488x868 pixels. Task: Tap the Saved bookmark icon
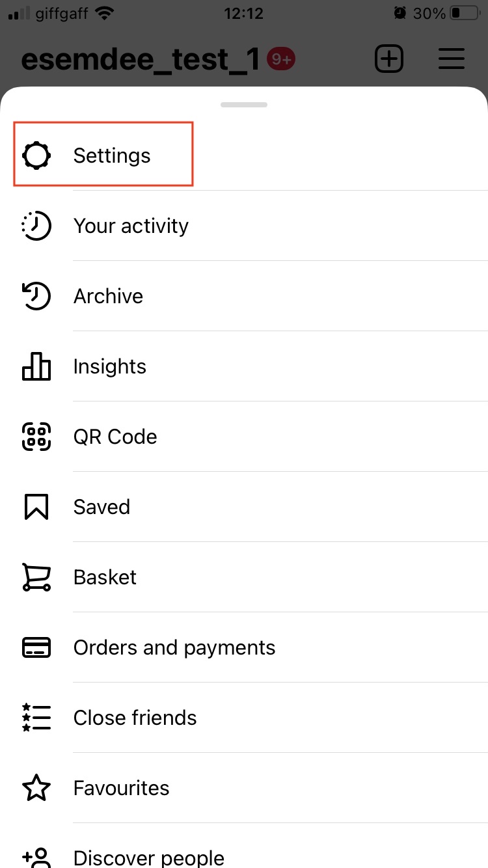point(36,507)
